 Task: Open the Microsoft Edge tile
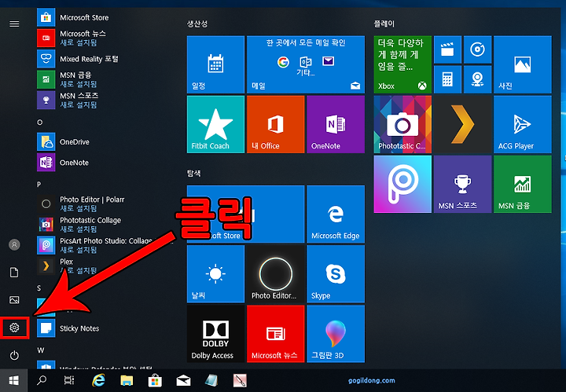336,214
